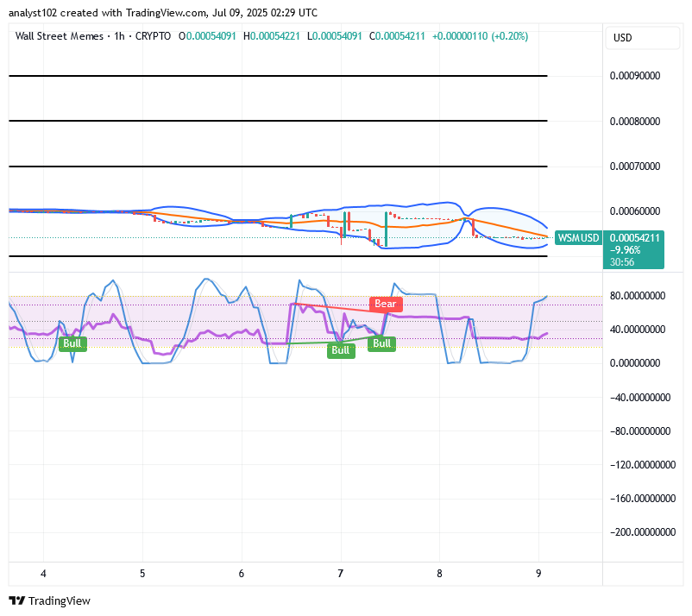Click date 8 on the time axis

point(439,574)
